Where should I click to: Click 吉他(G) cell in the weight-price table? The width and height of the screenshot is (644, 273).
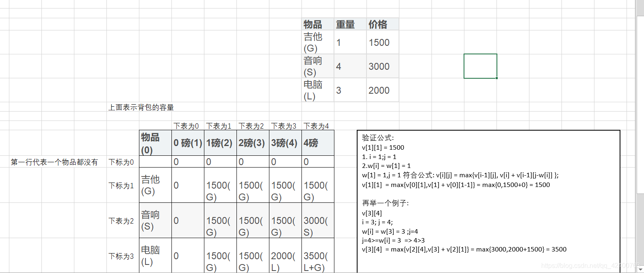coord(318,42)
